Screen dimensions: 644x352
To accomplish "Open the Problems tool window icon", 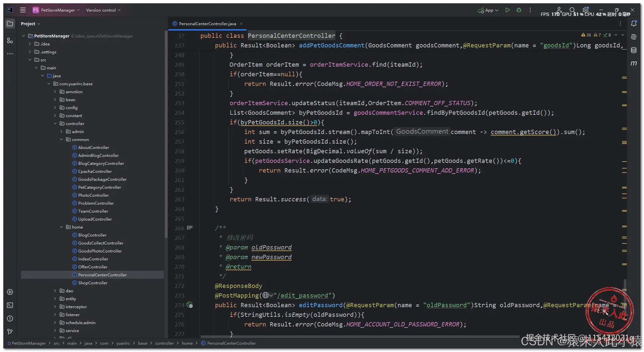I will tap(10, 318).
